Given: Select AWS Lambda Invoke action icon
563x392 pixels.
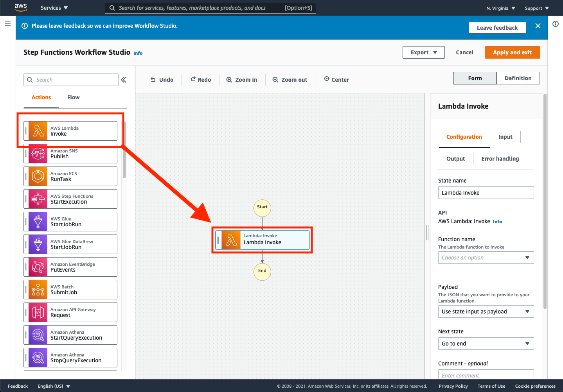Looking at the screenshot, I should point(38,131).
